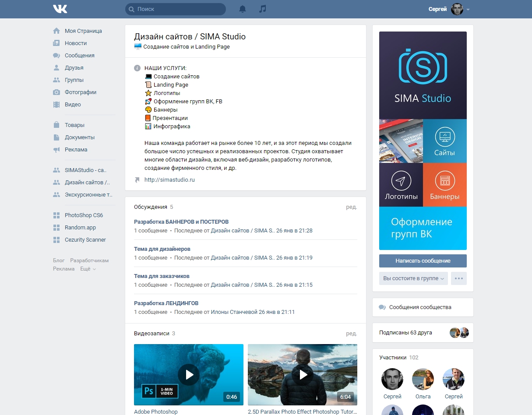
Task: Click the app grid icon beside Cezurity Scanner
Action: pyautogui.click(x=56, y=240)
